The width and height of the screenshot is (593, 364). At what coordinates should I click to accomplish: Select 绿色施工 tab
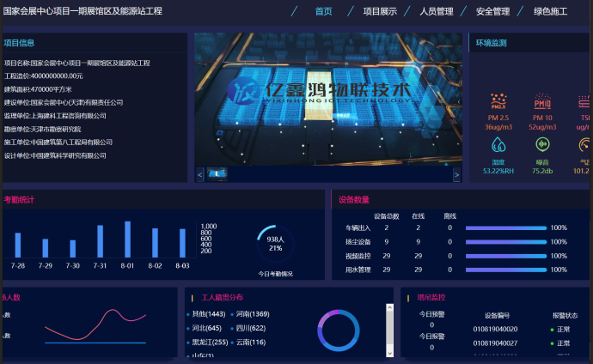(550, 11)
